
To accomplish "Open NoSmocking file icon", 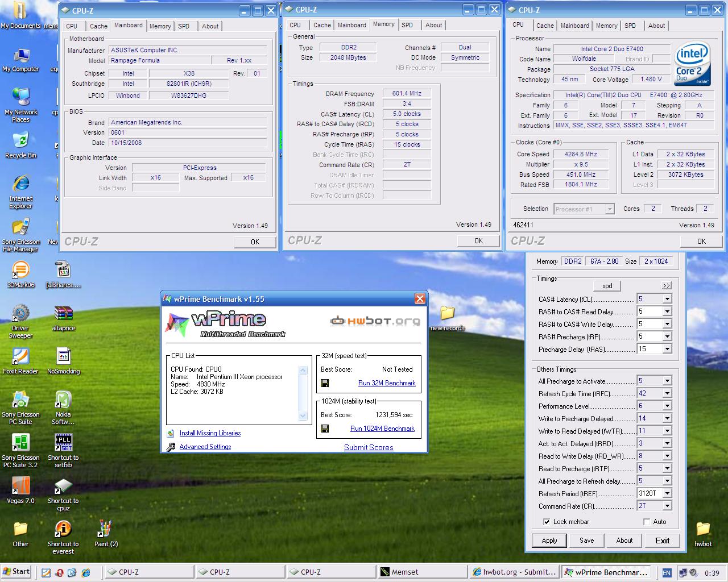I will 63,361.
